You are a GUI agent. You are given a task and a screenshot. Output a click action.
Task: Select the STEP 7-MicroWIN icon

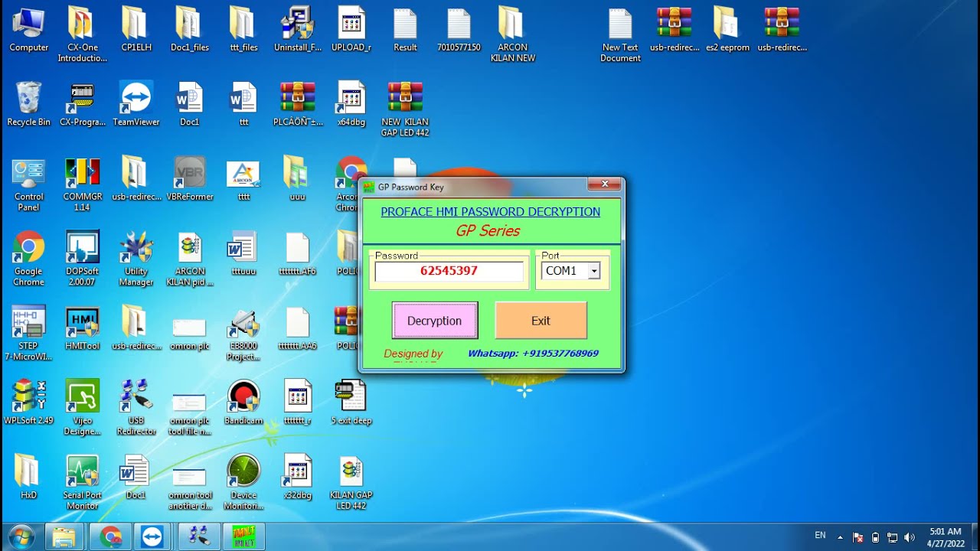(29, 334)
